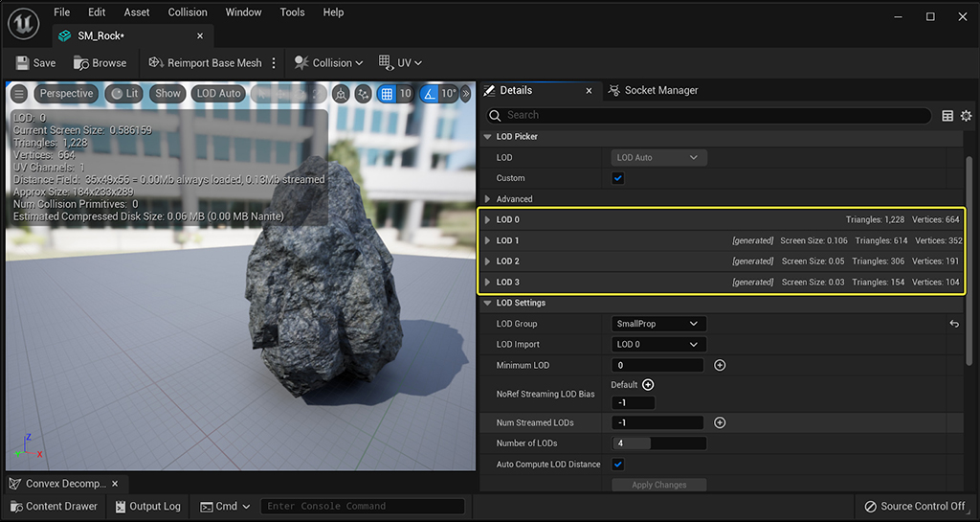Screen dimensions: 980x522
Task: Click the Save toolbar button
Action: coord(35,63)
